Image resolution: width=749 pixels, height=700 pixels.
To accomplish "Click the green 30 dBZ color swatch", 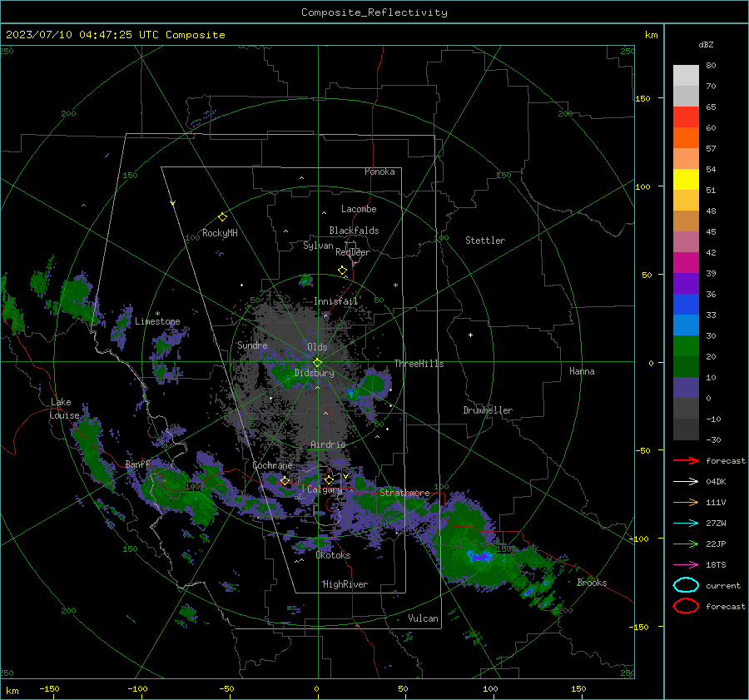I will tap(686, 345).
